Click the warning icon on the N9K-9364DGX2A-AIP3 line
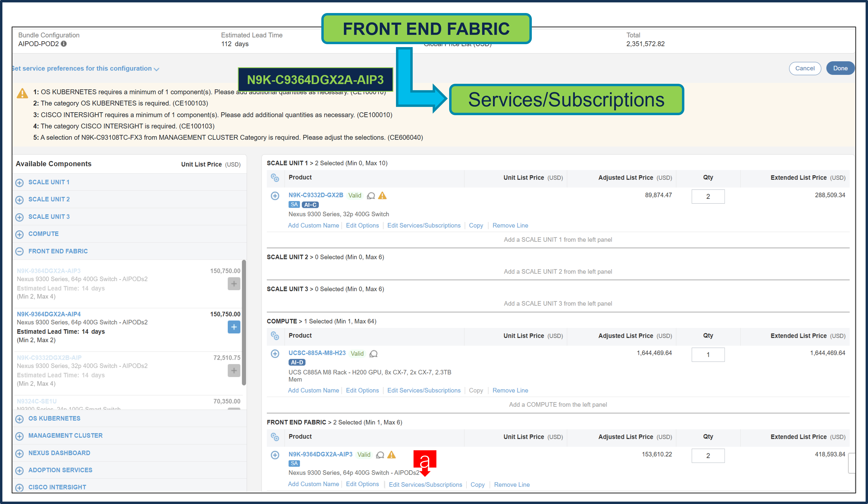This screenshot has width=868, height=504. (x=391, y=455)
